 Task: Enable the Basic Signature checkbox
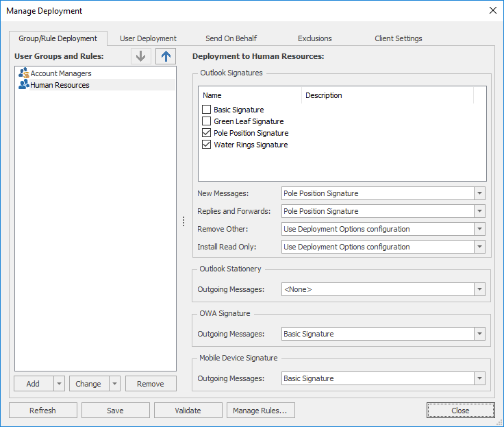[207, 110]
